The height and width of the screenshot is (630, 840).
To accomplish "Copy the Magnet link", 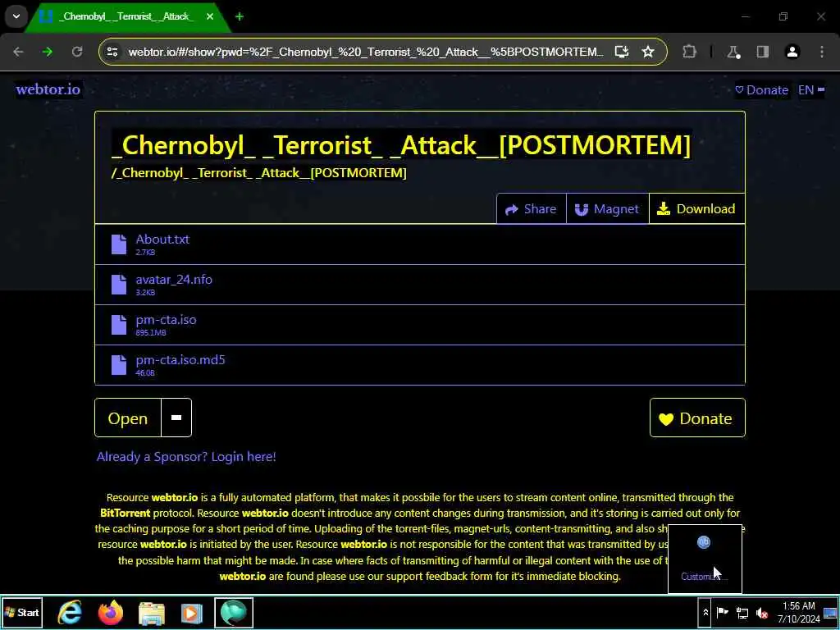I will [x=608, y=208].
